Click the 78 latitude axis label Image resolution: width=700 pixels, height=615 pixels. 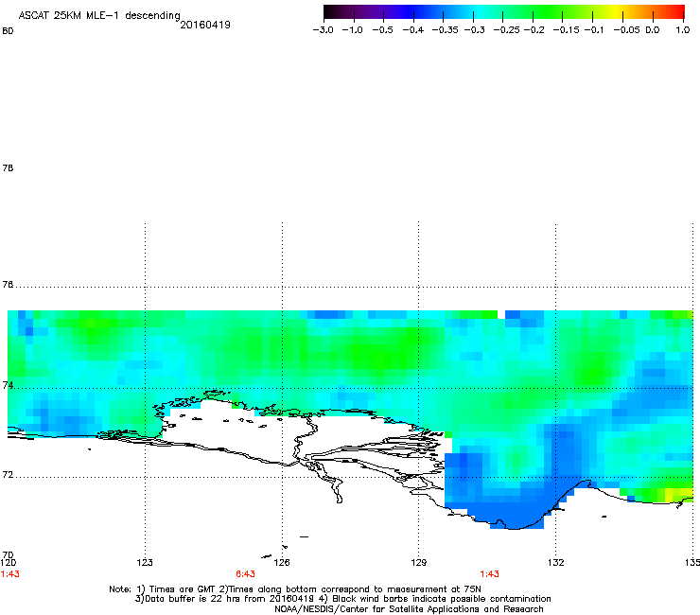[x=8, y=167]
